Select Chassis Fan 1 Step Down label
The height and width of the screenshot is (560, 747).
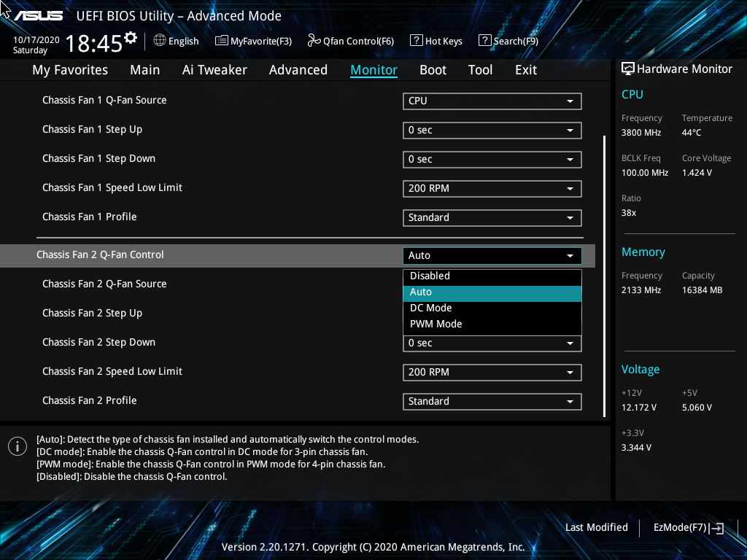point(98,158)
